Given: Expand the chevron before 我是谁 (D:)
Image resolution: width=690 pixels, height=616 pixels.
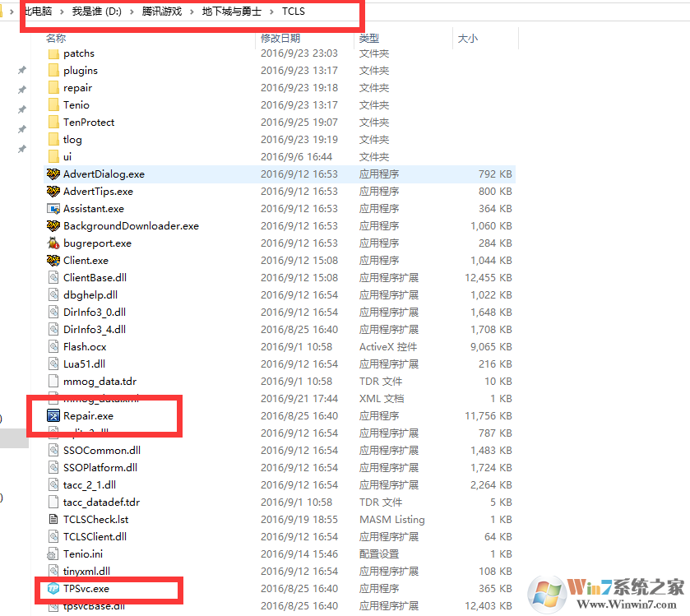Looking at the screenshot, I should [62, 12].
